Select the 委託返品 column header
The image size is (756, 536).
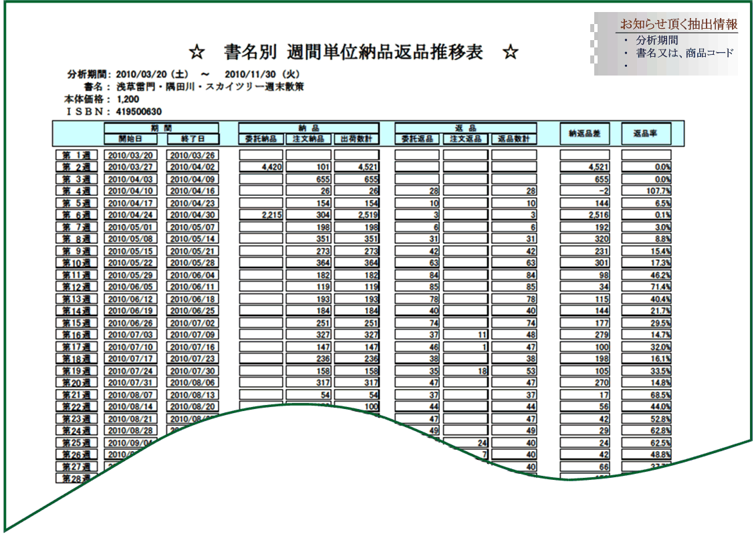coord(417,139)
